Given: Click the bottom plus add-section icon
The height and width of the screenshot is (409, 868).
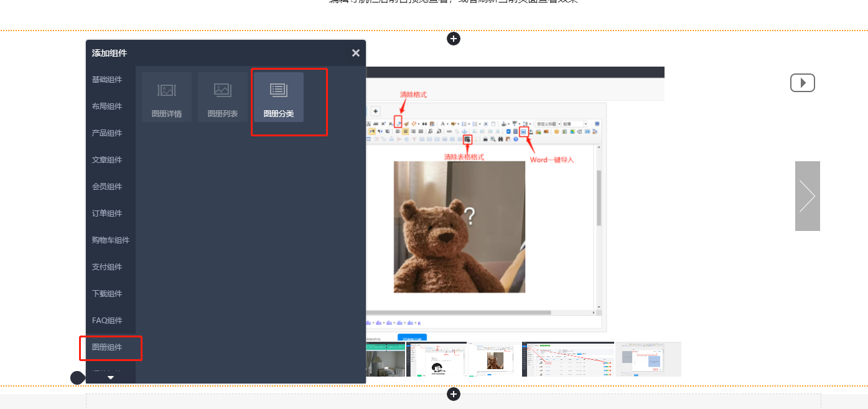Looking at the screenshot, I should [454, 394].
